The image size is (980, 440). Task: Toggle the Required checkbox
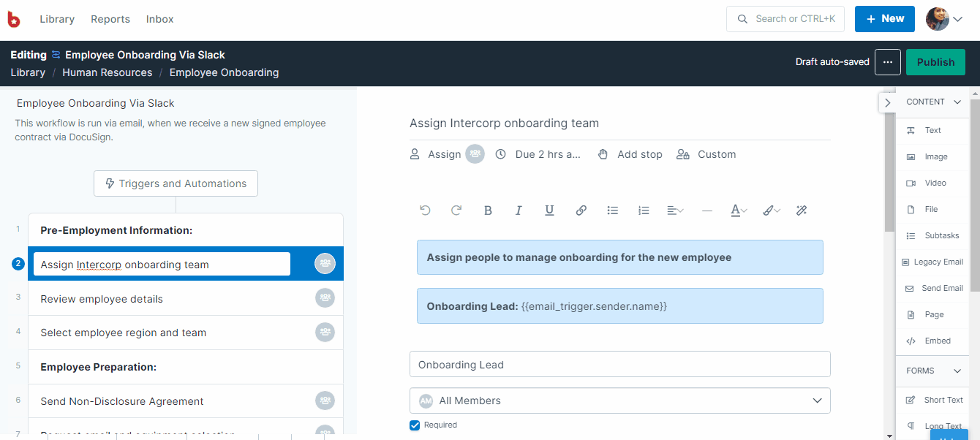(x=415, y=425)
